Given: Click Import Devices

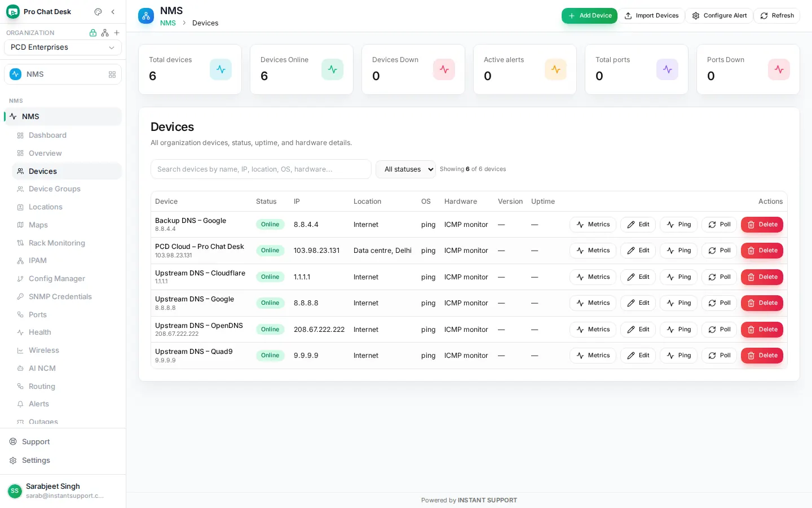Looking at the screenshot, I should point(651,16).
